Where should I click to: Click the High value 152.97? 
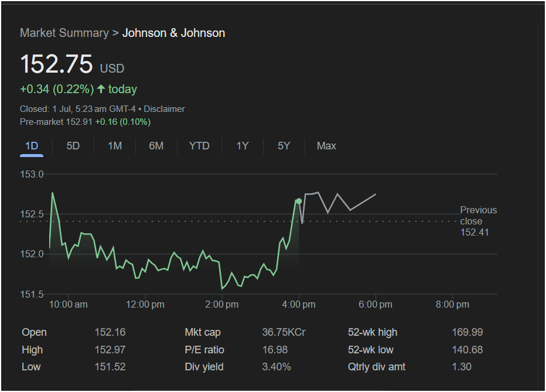pyautogui.click(x=110, y=350)
